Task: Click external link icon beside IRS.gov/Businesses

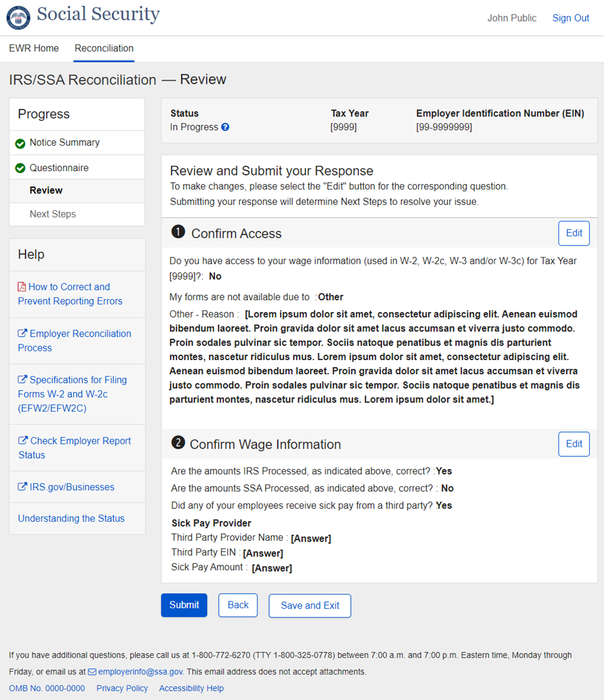Action: (x=22, y=487)
